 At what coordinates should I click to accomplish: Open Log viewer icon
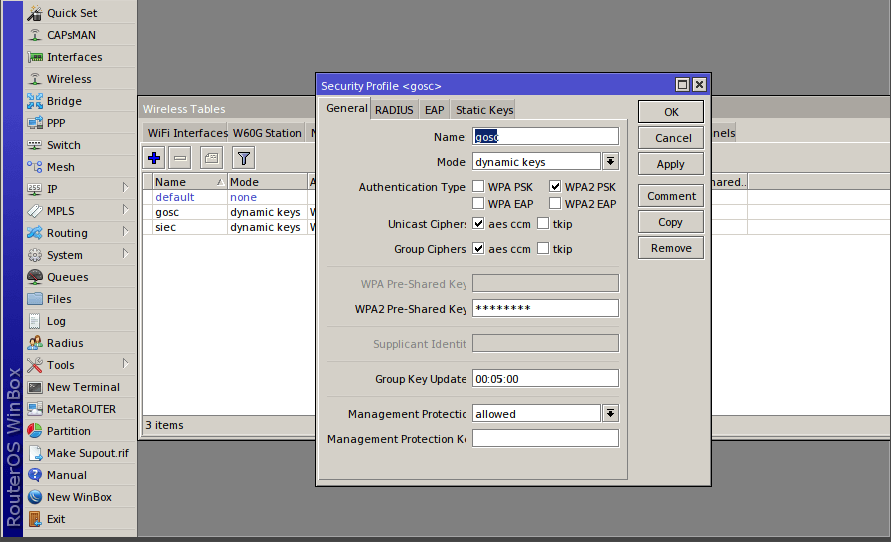point(35,321)
